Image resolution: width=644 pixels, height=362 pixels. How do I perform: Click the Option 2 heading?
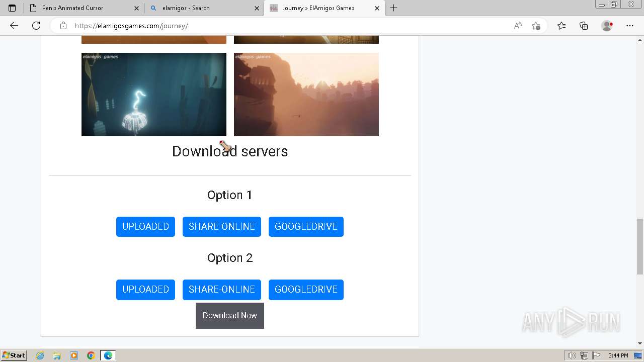pos(230,258)
